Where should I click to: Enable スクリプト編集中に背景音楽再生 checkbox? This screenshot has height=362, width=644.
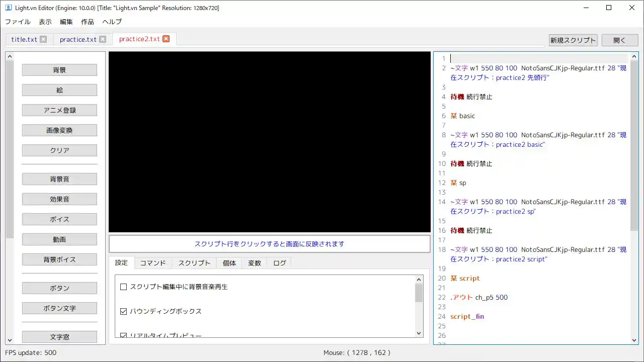click(x=123, y=287)
